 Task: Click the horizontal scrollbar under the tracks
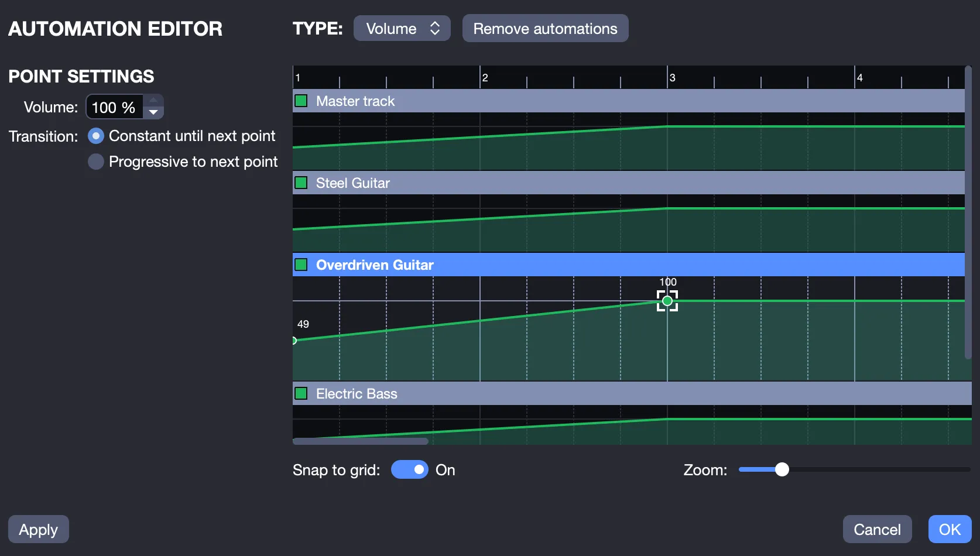[361, 441]
